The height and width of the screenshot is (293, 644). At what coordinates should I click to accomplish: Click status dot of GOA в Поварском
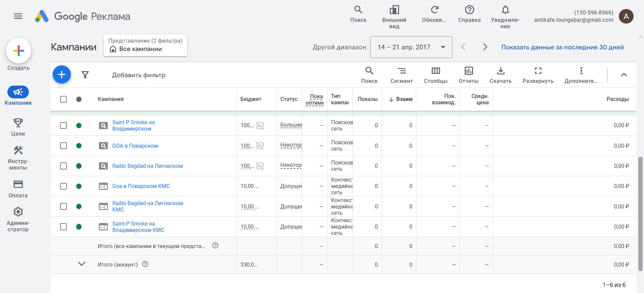pos(79,146)
